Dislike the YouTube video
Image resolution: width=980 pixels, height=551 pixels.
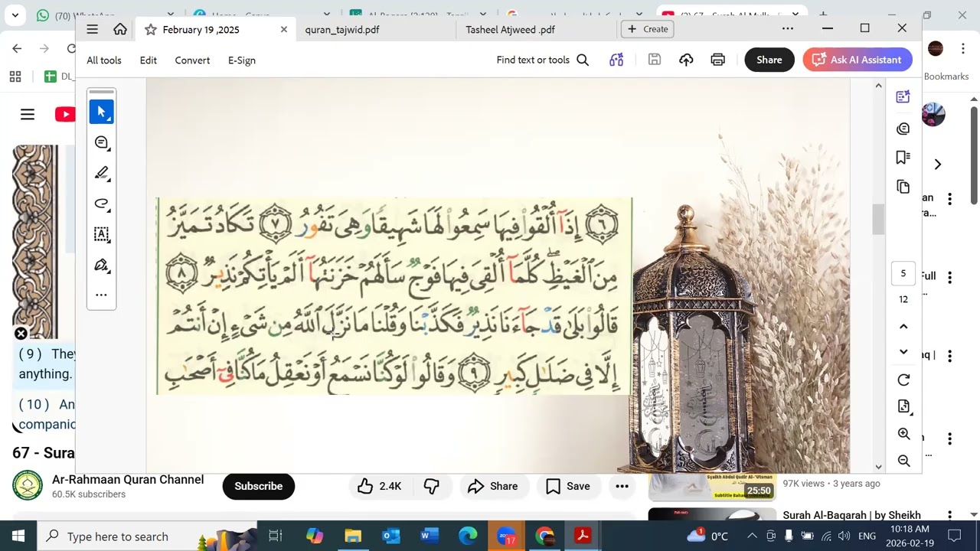(432, 486)
